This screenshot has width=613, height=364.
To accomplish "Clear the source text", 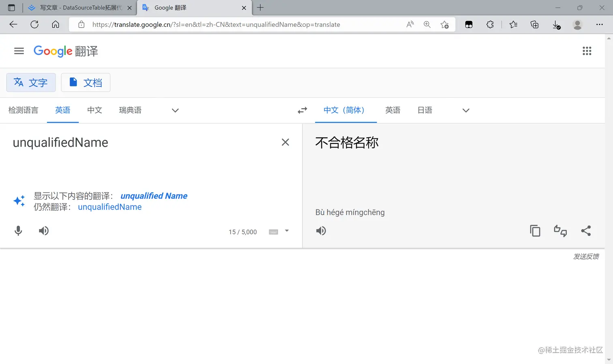I will pyautogui.click(x=285, y=142).
